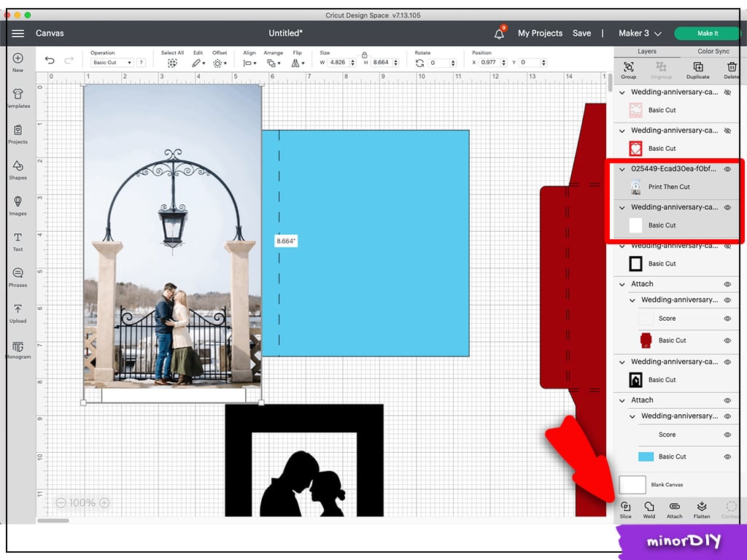Open the Shapes panel
The width and height of the screenshot is (747, 560).
(x=18, y=170)
